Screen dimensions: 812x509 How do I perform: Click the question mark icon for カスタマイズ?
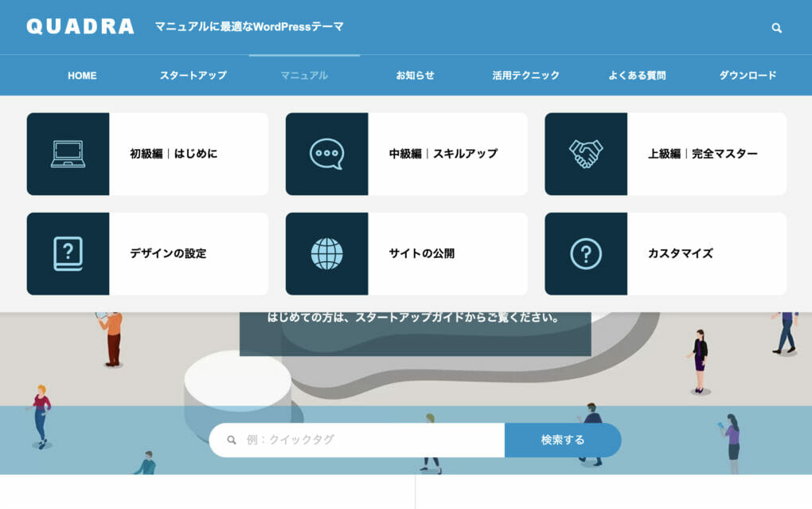pos(585,253)
